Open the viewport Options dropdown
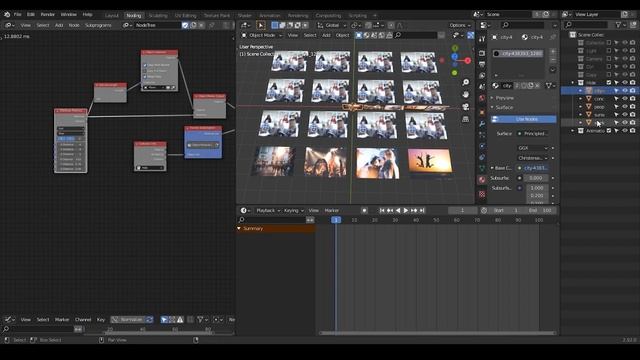 [460, 25]
